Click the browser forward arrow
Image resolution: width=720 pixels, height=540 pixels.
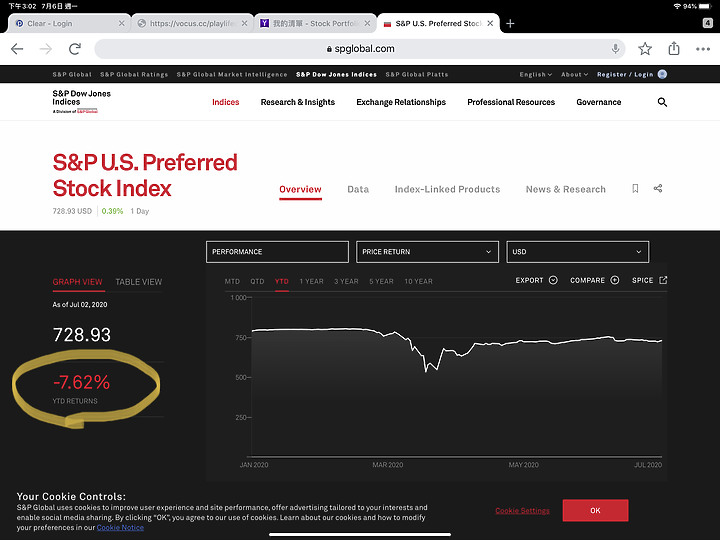(46, 49)
